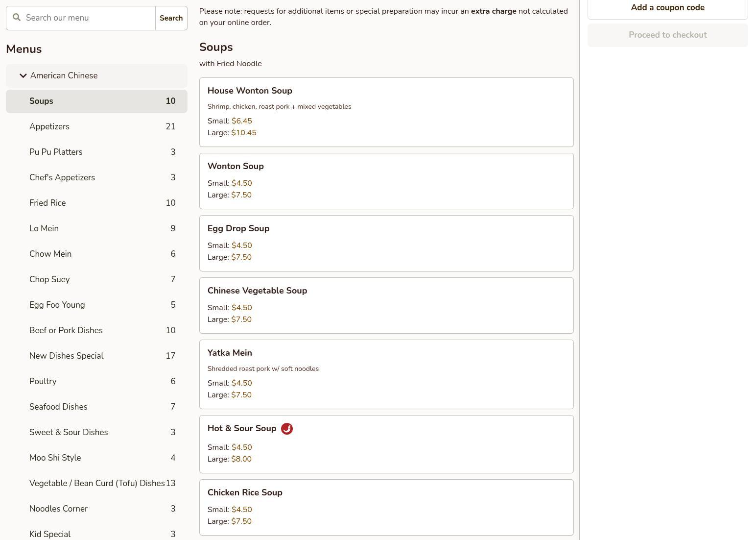This screenshot has width=756, height=540.
Task: Click the Yatka Mein large price $7.50
Action: pyautogui.click(x=241, y=395)
